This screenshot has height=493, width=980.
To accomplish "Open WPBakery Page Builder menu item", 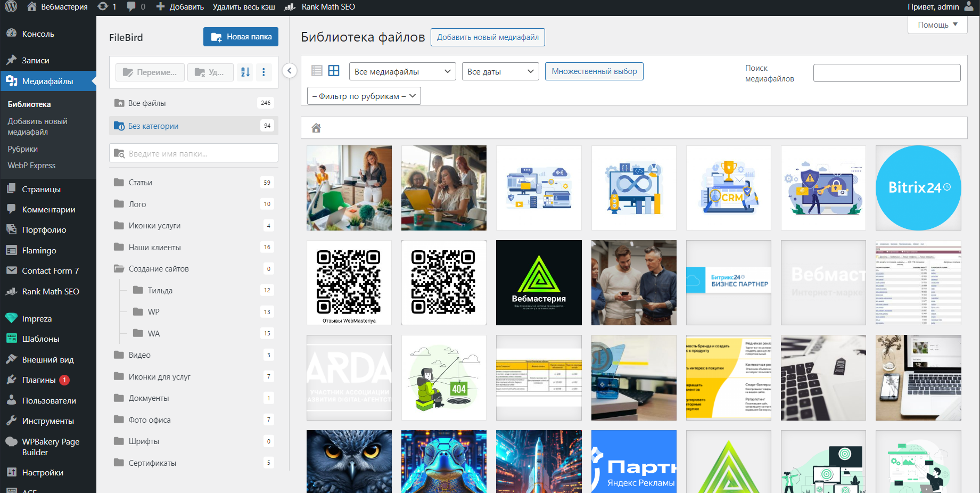I will (48, 447).
